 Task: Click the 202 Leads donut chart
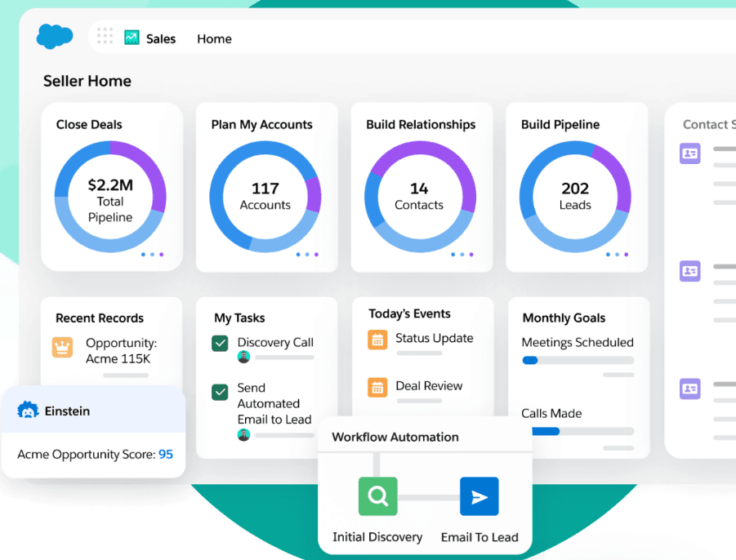coord(575,197)
